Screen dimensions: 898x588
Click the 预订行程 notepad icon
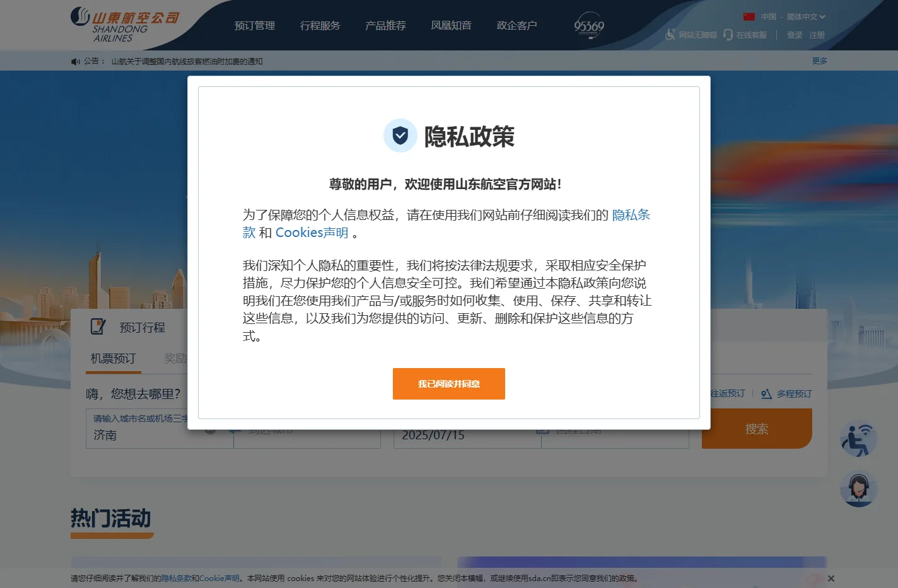(98, 326)
